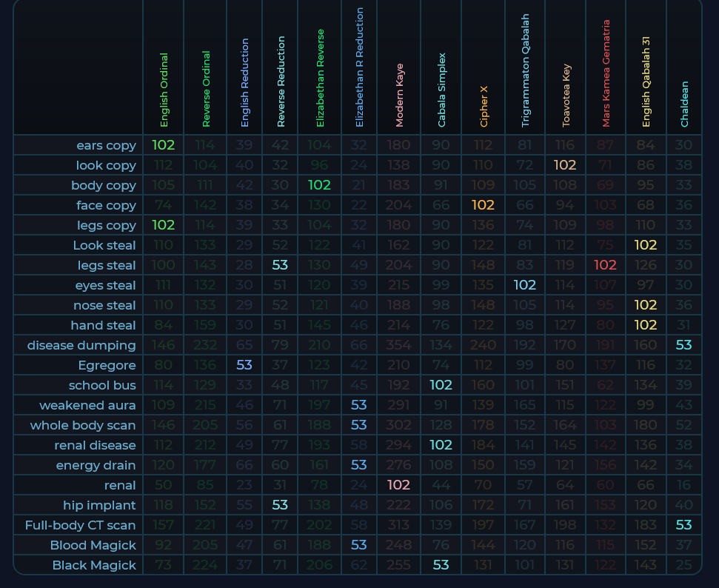Click the English Ordinal column header
719x588 pixels.
tap(164, 90)
